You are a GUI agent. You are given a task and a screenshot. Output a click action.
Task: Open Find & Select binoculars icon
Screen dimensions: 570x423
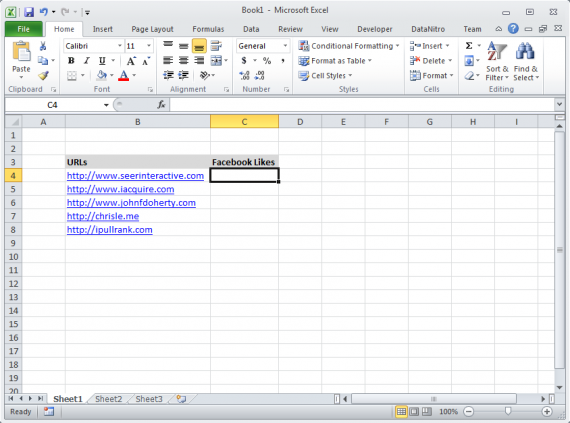(525, 61)
